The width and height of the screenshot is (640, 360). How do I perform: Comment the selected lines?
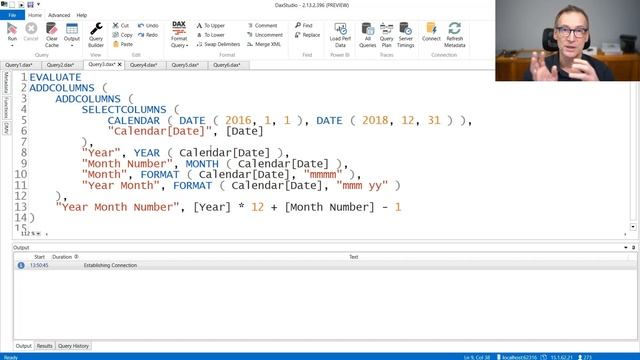tap(262, 25)
